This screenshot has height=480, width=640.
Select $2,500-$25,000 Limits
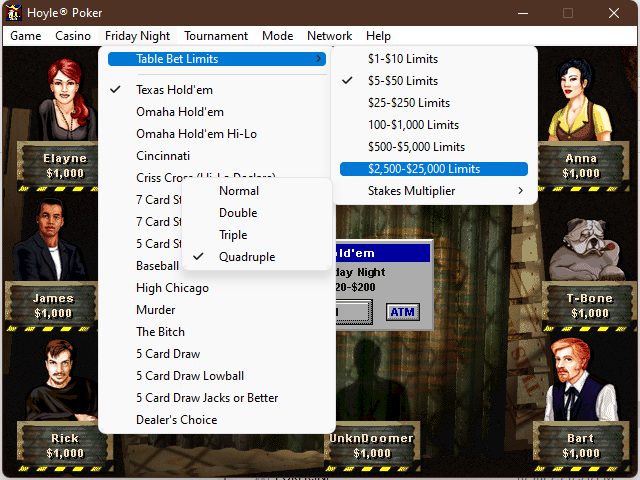[434, 169]
